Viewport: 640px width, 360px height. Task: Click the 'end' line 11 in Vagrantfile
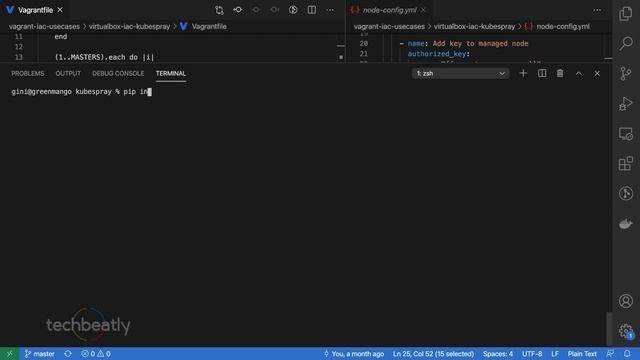(61, 36)
